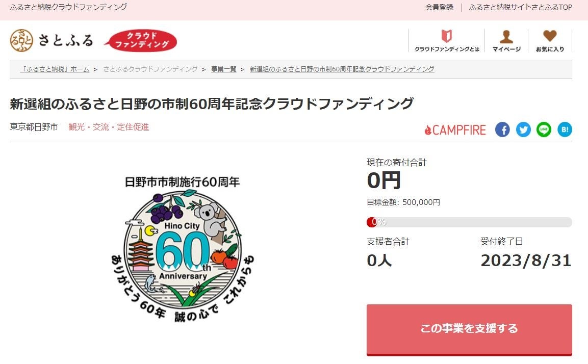Image resolution: width=588 pixels, height=364 pixels.
Task: Share the project via LINE
Action: click(x=544, y=129)
